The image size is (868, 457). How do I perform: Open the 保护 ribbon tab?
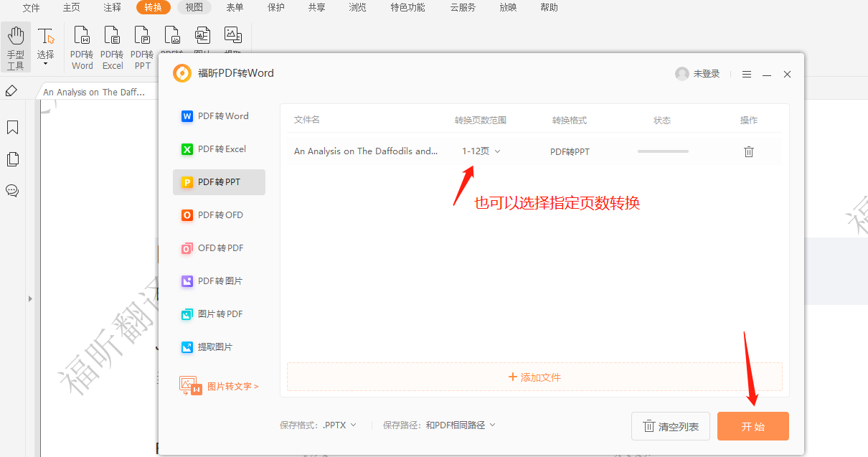click(275, 7)
